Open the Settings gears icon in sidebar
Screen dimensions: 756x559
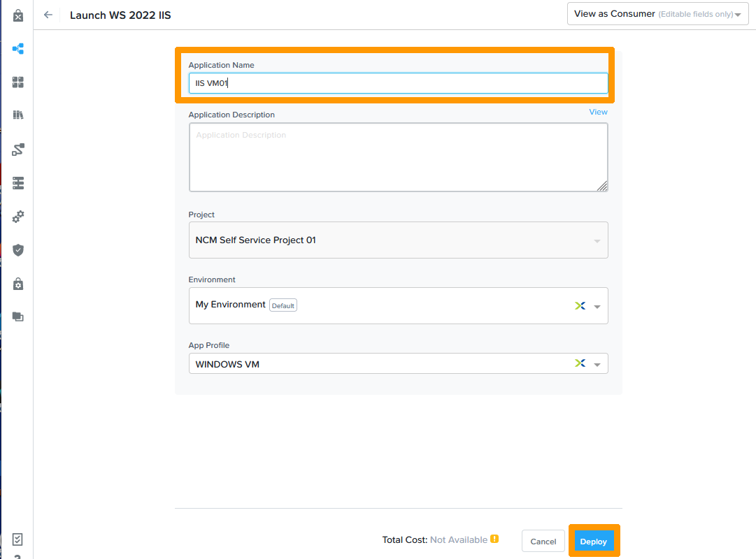point(18,217)
